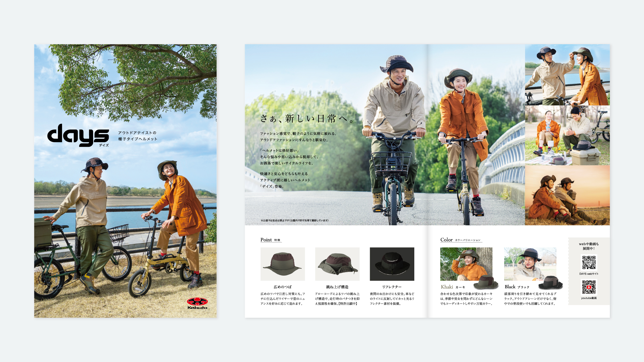644x362 pixels.
Task: Click the Khaki color description paragraph
Action: pos(466,299)
